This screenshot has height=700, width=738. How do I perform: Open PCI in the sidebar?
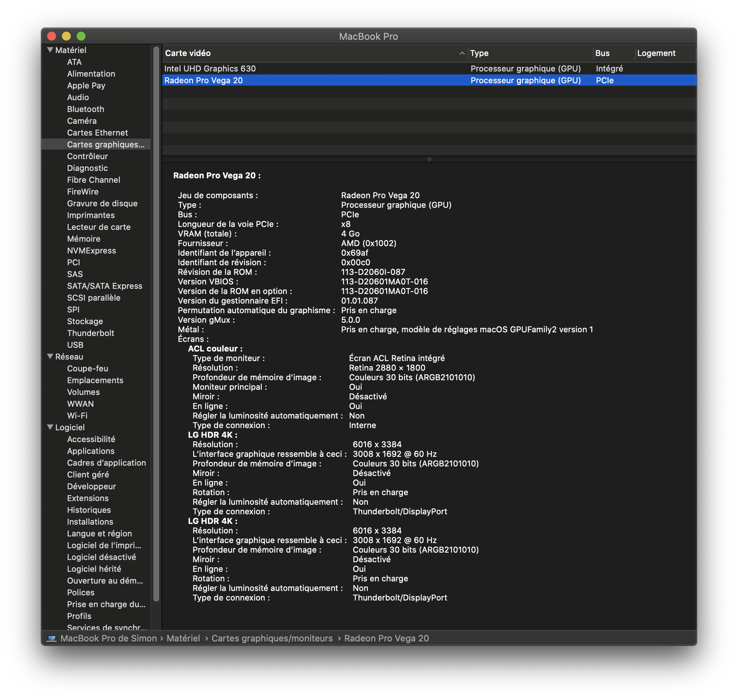[73, 263]
